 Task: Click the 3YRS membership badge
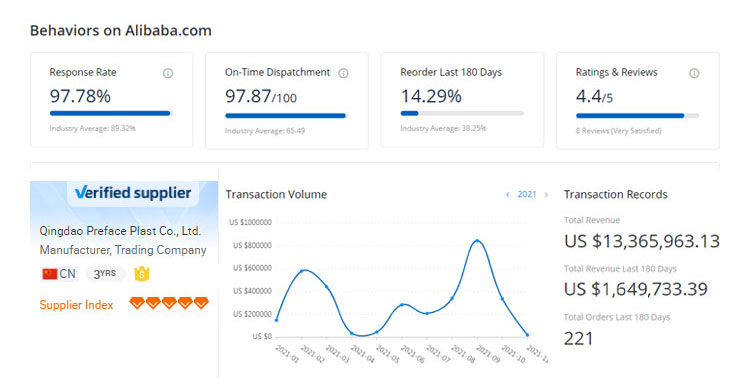(105, 274)
